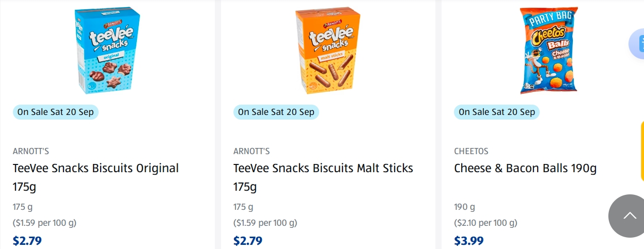Open the yellow side tab on right edge
The width and height of the screenshot is (644, 249).
[x=642, y=151]
